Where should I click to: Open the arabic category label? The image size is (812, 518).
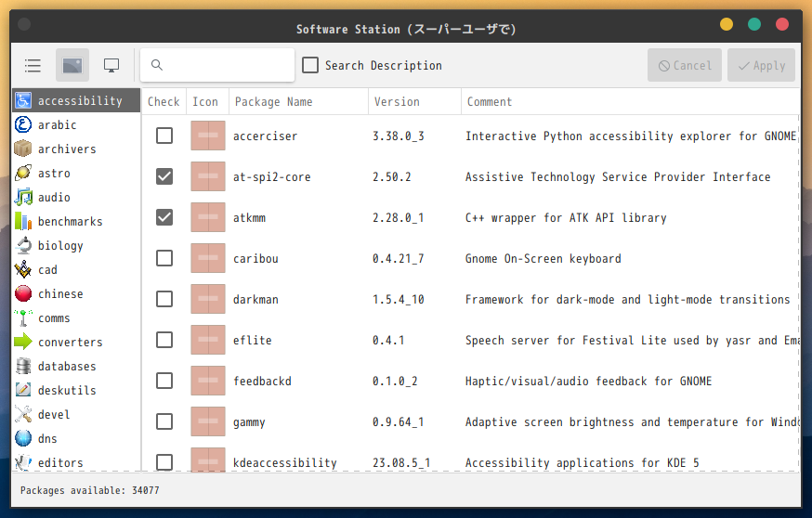58,125
